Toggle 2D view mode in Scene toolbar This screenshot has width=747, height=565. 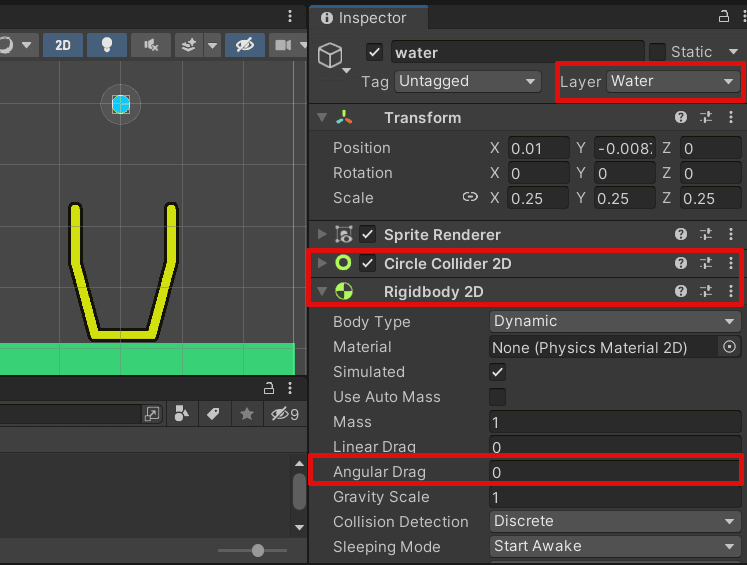pyautogui.click(x=62, y=45)
